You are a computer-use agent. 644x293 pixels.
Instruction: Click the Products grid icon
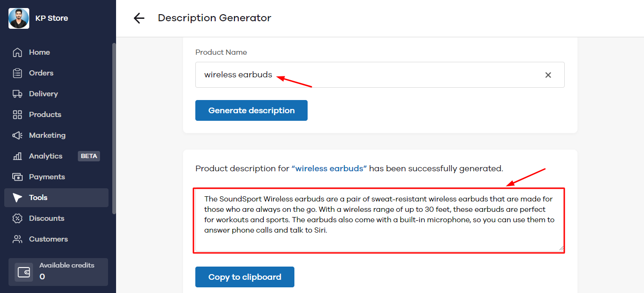pos(17,115)
